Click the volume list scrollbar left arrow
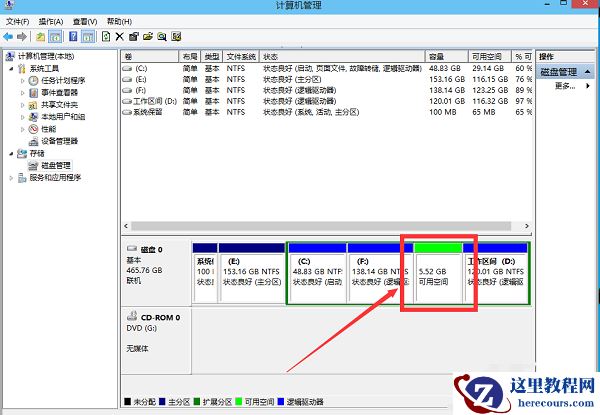The height and width of the screenshot is (415, 600). click(126, 226)
